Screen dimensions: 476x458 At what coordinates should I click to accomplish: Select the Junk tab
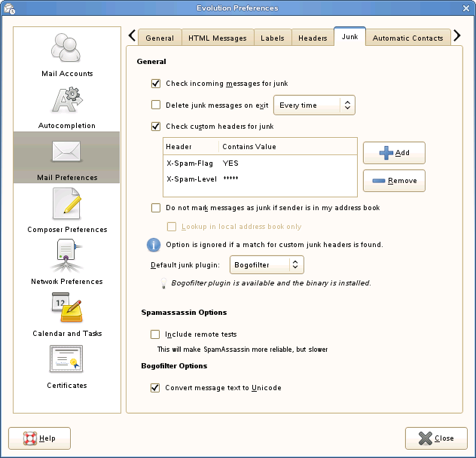[349, 36]
